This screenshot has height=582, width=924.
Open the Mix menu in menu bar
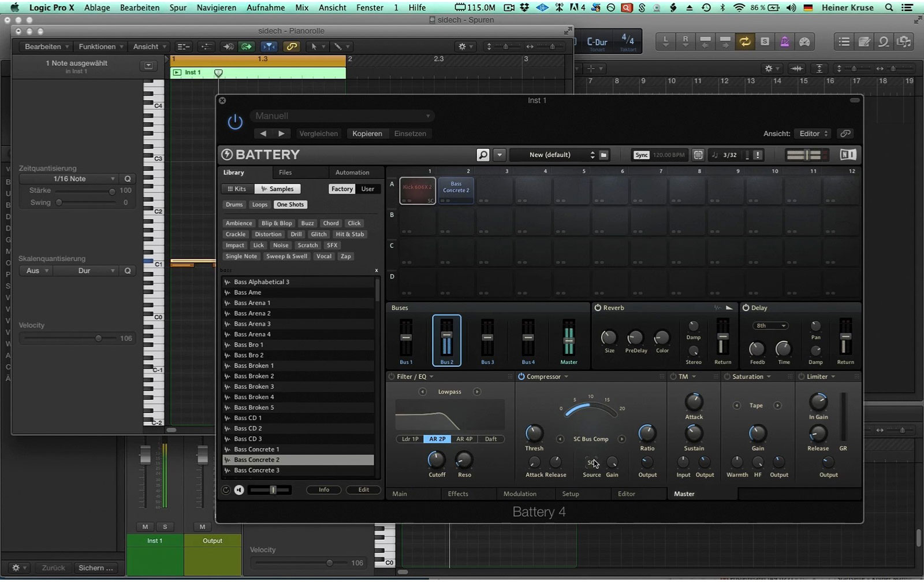tap(302, 8)
